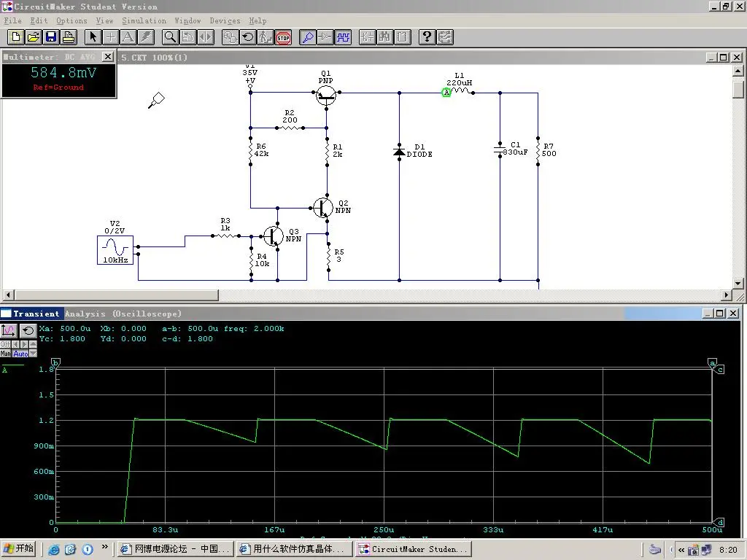Screen dimensions: 747x560
Task: Open the Devices menu
Action: [x=225, y=21]
